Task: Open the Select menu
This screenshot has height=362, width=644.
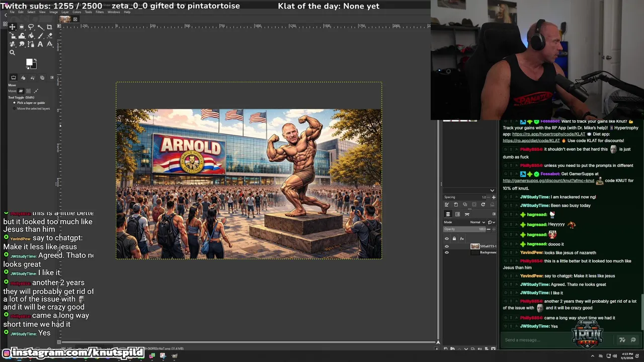Action: coord(31,12)
